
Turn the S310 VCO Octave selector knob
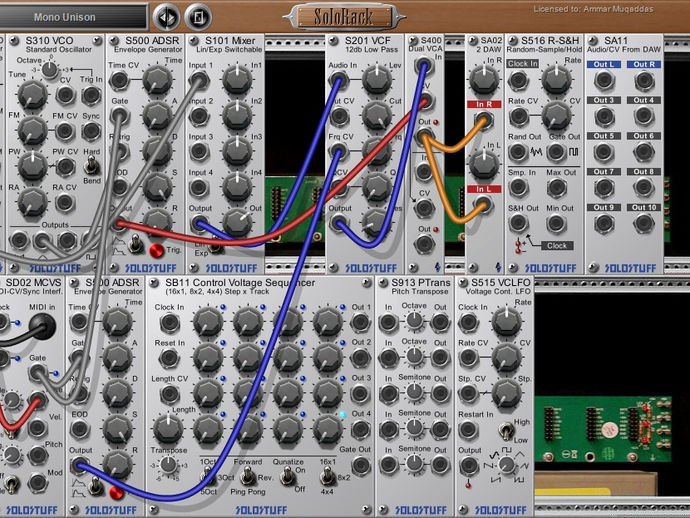(x=50, y=69)
